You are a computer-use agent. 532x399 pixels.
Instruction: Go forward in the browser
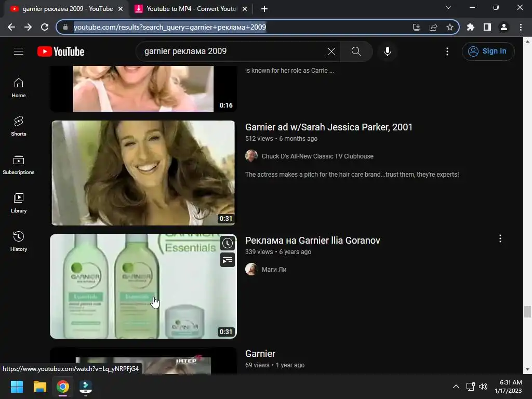tap(28, 27)
